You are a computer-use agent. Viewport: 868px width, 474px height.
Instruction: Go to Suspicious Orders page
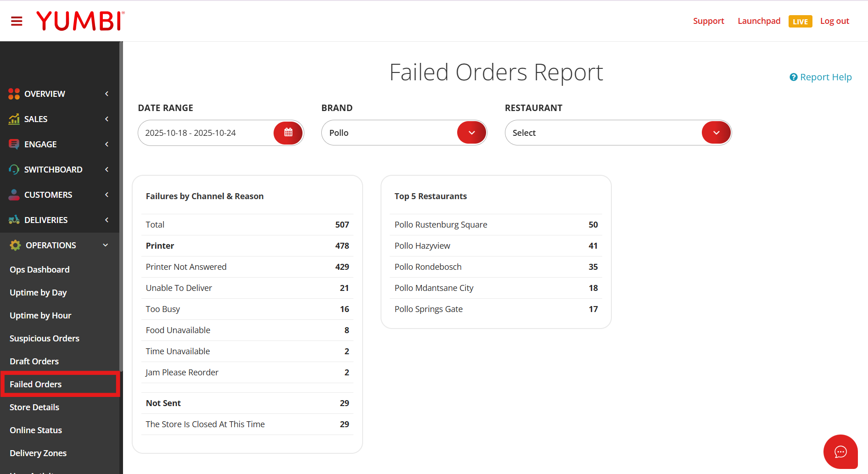pyautogui.click(x=45, y=338)
